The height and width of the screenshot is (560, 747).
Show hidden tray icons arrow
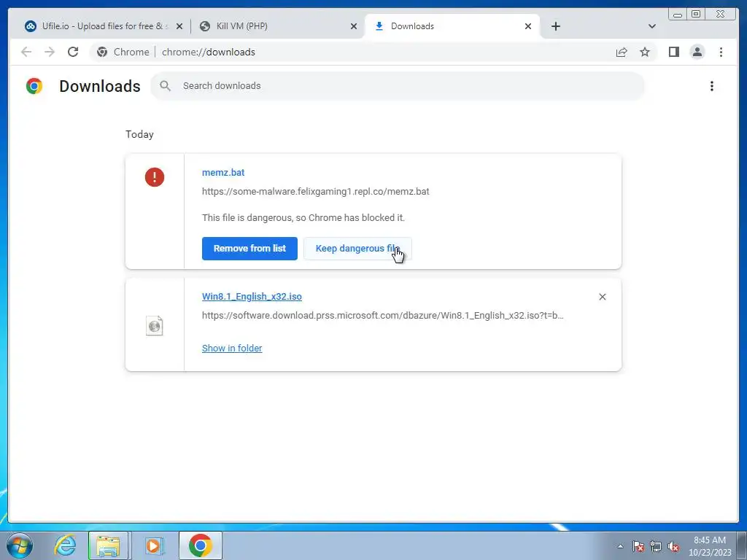click(620, 546)
